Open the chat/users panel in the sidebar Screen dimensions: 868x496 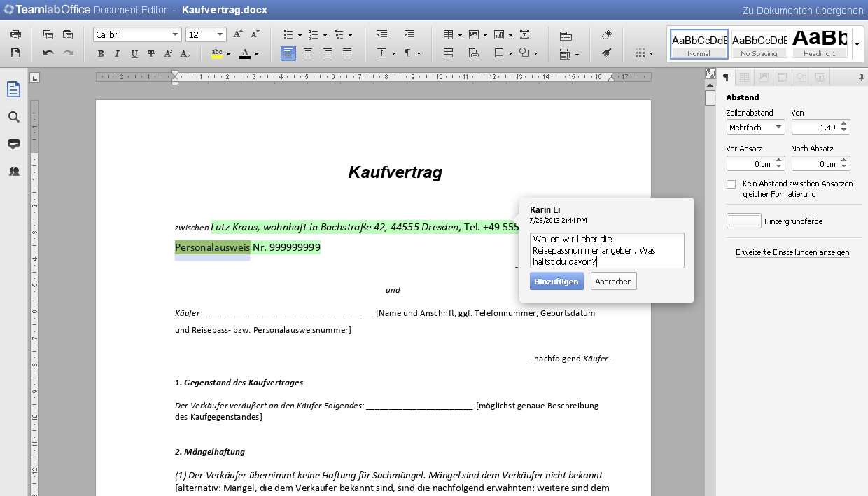pyautogui.click(x=13, y=171)
